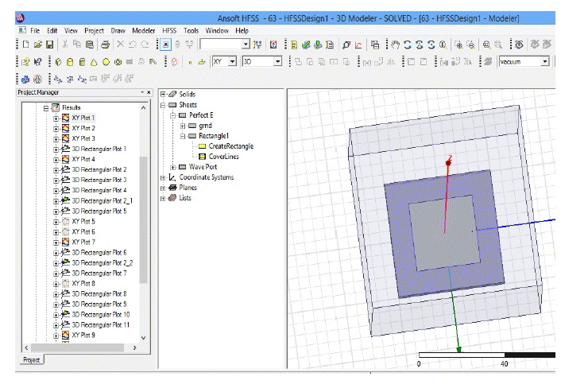Click the Save file toolbar icon
The image size is (588, 388).
point(49,45)
